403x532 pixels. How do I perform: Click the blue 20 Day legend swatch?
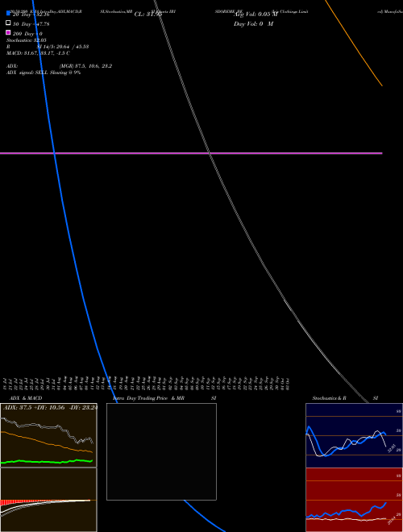tap(8, 13)
